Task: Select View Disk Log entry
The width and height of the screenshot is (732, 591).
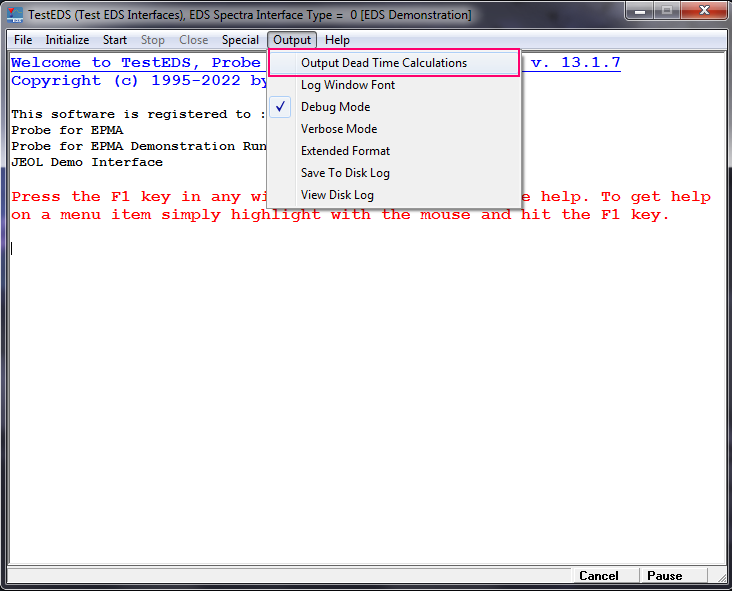Action: click(x=337, y=195)
